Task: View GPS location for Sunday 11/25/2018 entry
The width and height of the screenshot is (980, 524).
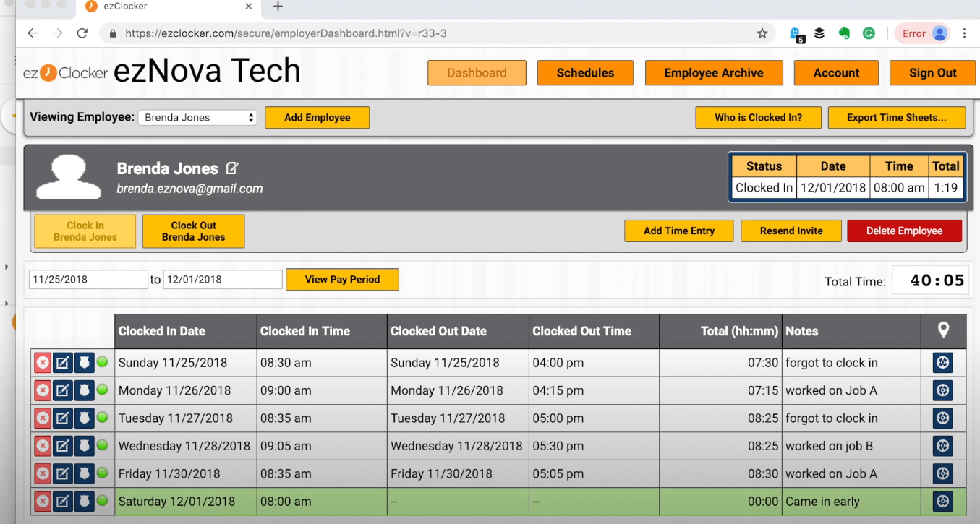Action: tap(942, 363)
